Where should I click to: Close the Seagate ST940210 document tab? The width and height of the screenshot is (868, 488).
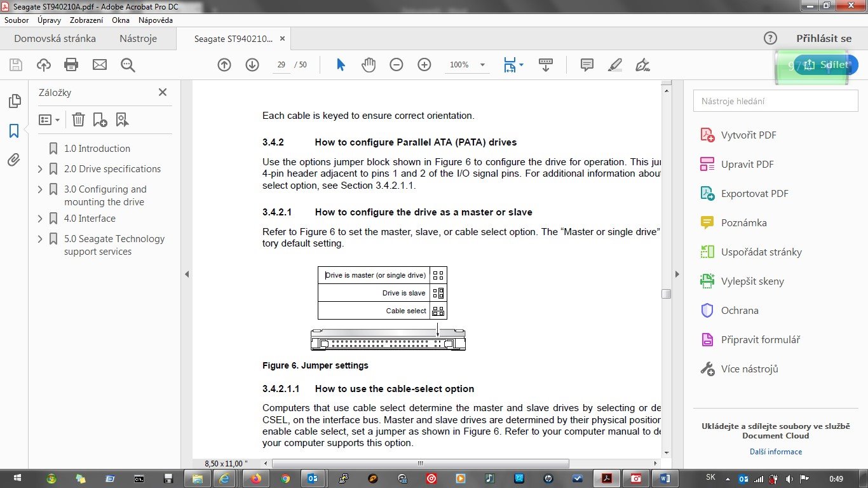283,38
